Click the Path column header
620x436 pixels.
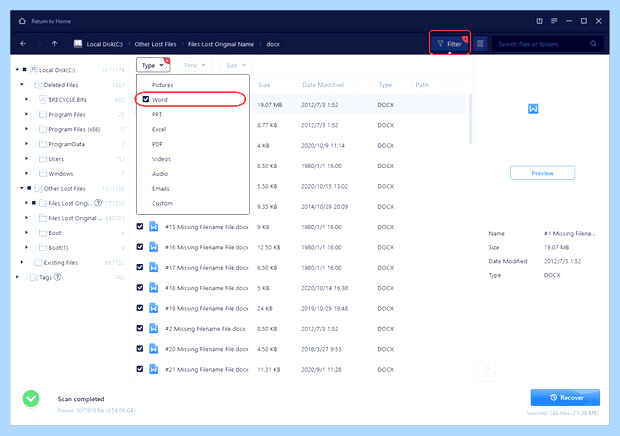[x=422, y=85]
